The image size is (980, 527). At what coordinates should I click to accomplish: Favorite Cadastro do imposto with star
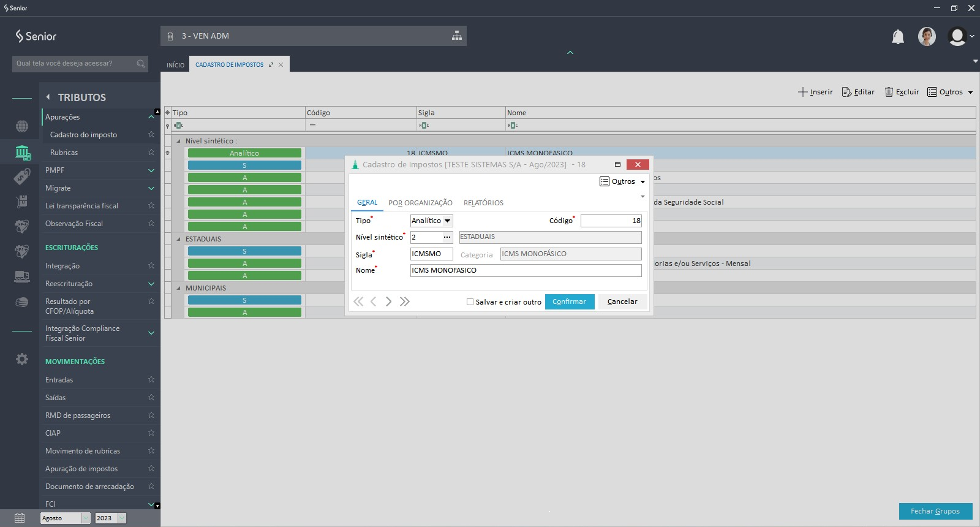[151, 135]
